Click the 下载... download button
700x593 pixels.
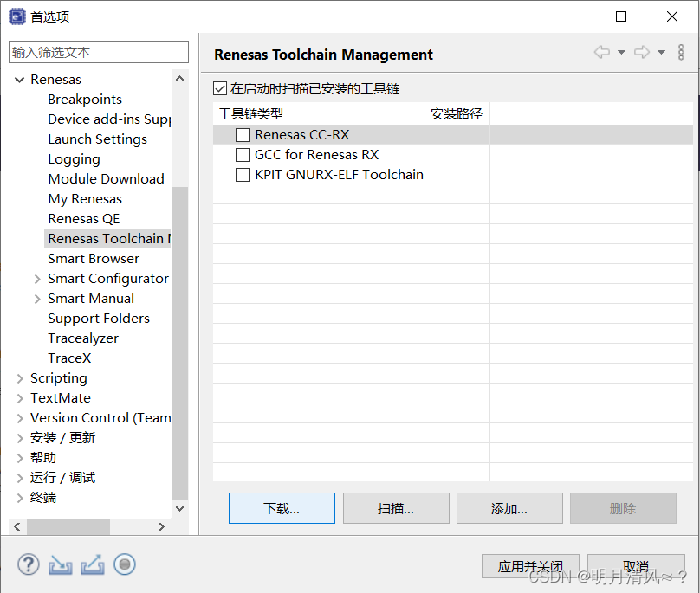(x=282, y=508)
